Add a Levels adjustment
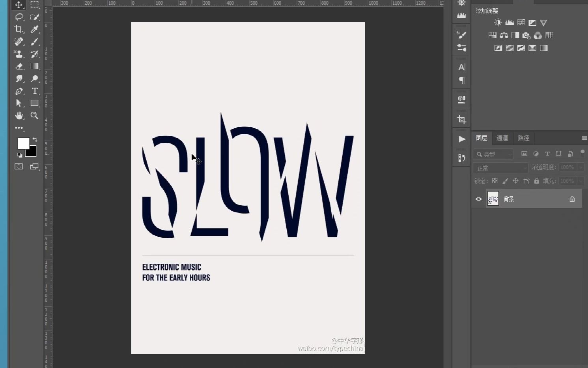The image size is (588, 368). click(510, 23)
